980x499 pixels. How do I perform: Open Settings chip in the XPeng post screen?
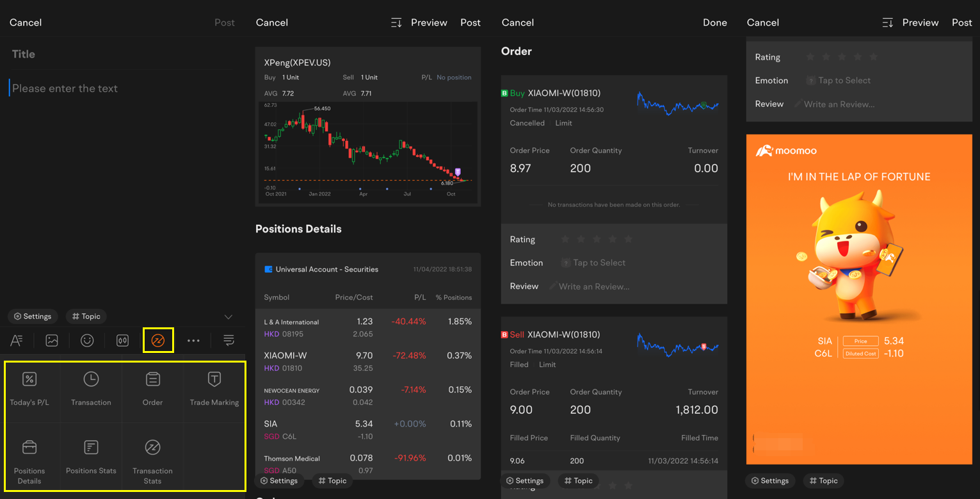coord(279,481)
